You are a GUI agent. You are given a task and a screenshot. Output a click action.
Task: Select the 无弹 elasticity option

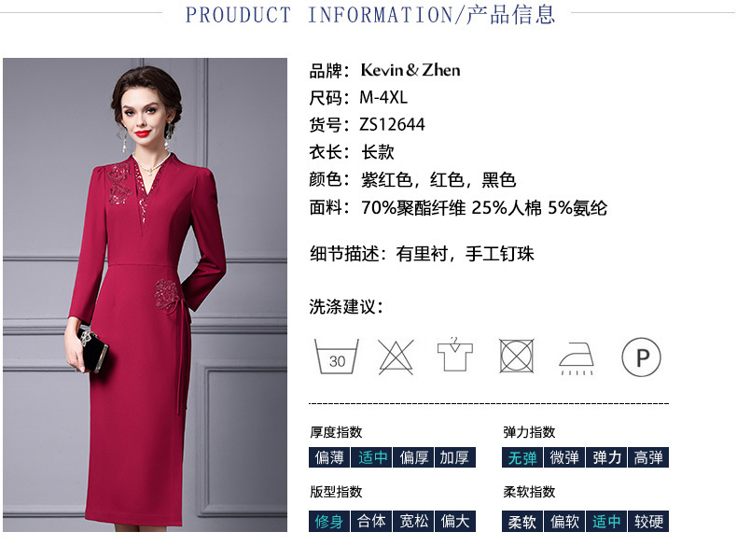point(522,457)
